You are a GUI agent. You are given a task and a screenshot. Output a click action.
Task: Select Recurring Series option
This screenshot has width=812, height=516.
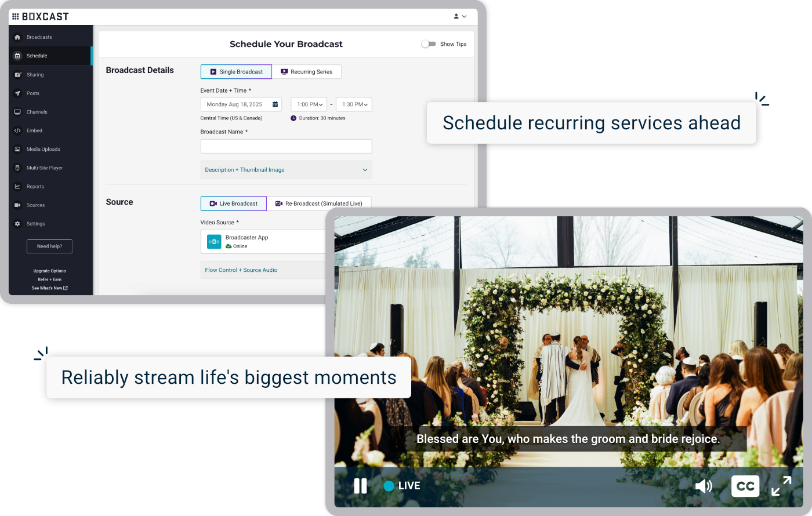tap(306, 72)
